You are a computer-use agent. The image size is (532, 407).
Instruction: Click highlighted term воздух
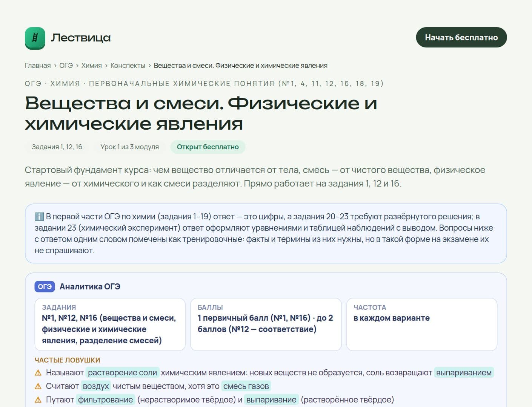(x=96, y=386)
